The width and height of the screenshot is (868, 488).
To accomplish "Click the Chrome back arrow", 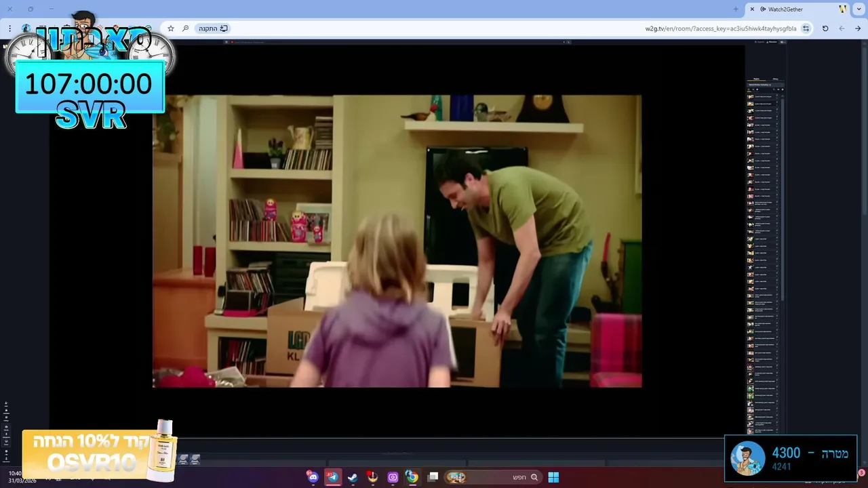I will point(858,28).
